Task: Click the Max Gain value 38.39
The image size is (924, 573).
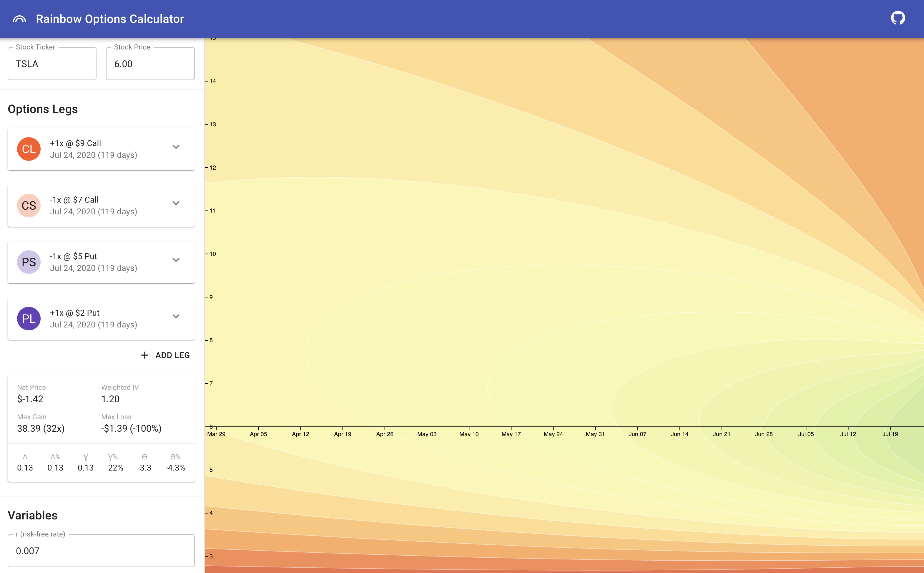Action: (41, 429)
